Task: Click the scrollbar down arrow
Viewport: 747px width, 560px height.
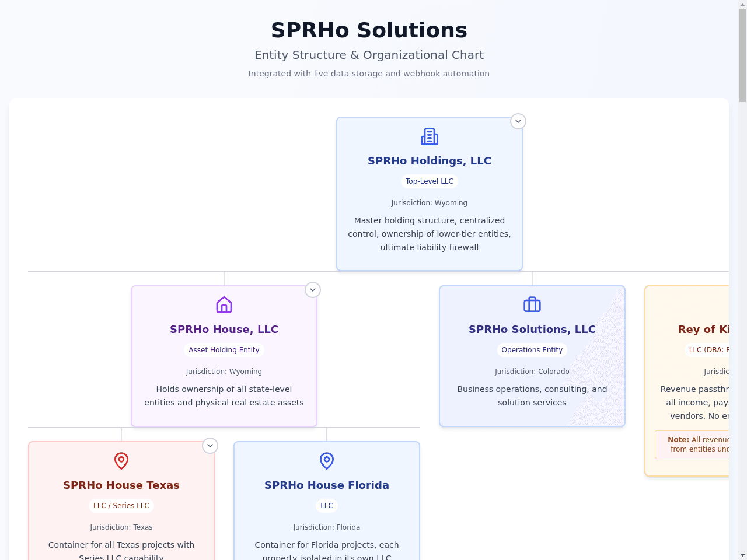Action: tap(742, 555)
